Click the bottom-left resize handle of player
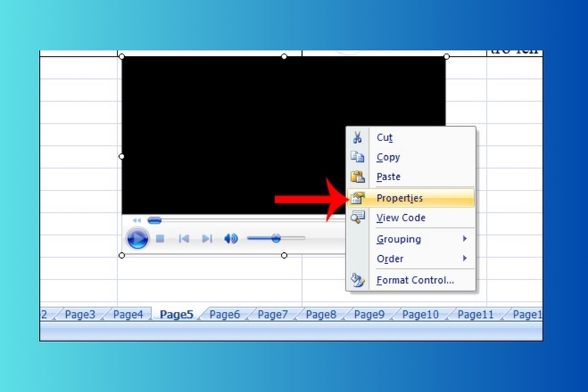Screen dimensions: 588x392 click(121, 255)
